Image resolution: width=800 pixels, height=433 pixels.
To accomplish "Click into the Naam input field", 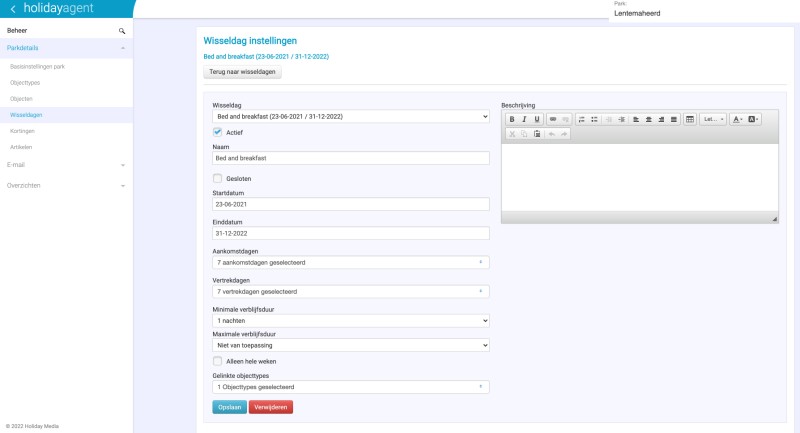I will (x=351, y=158).
